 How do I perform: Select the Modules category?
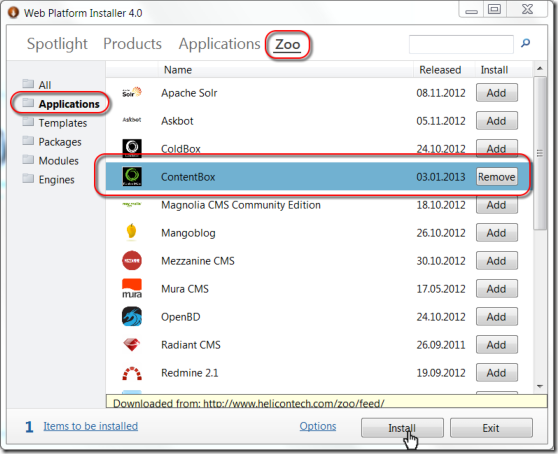coord(58,161)
